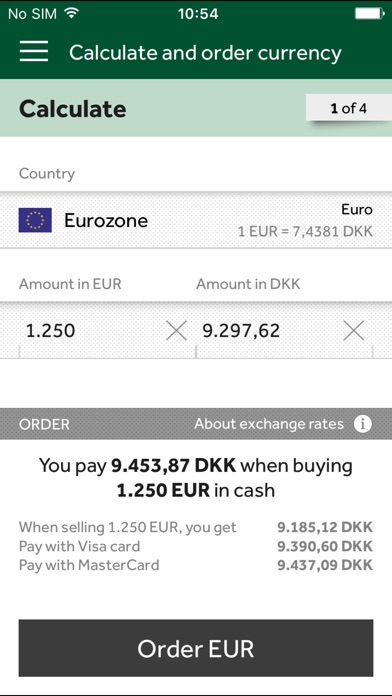Tap the Euro currency label
This screenshot has width=392, height=696.
coord(357,209)
